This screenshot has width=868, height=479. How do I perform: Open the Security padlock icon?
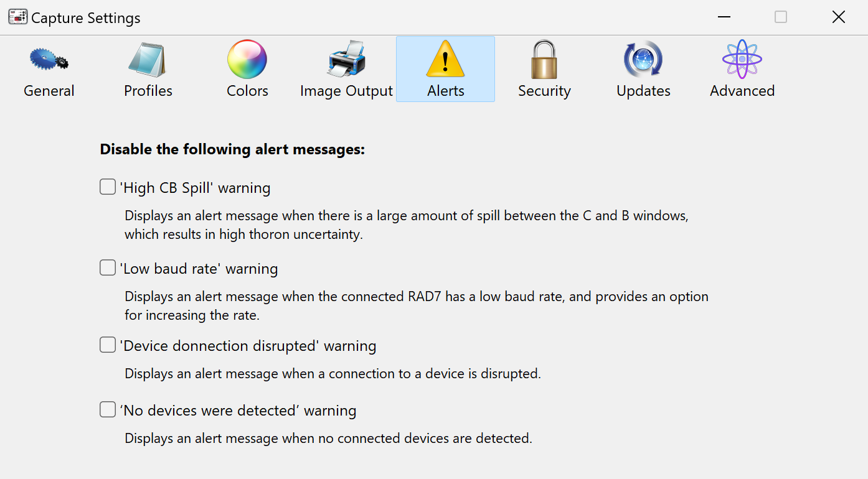click(544, 60)
